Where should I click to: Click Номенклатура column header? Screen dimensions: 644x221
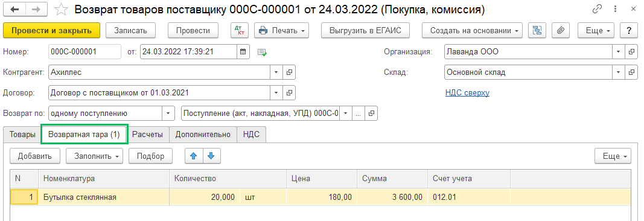pos(104,179)
